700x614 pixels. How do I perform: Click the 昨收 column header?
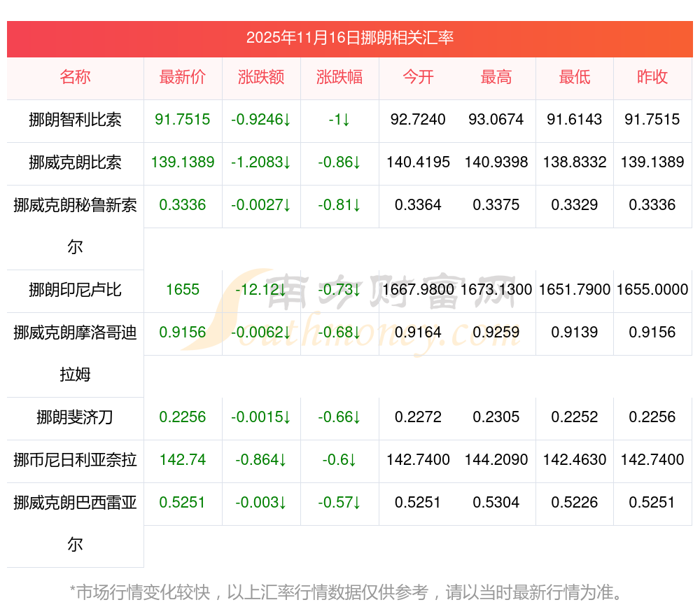652,77
